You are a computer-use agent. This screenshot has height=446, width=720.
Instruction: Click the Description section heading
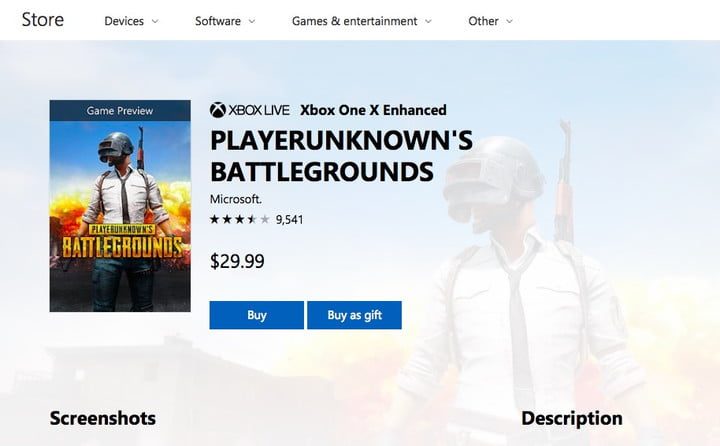(571, 418)
